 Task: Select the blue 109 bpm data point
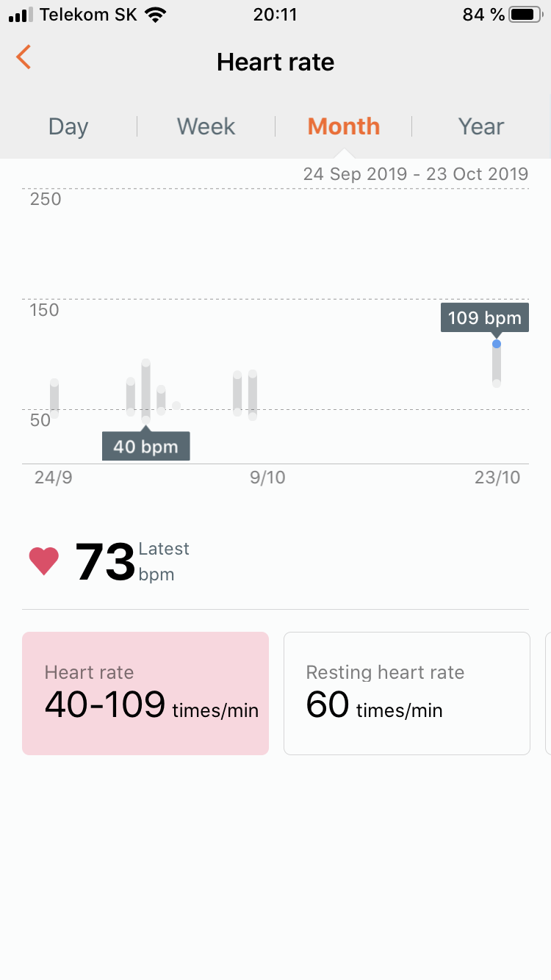click(x=497, y=344)
